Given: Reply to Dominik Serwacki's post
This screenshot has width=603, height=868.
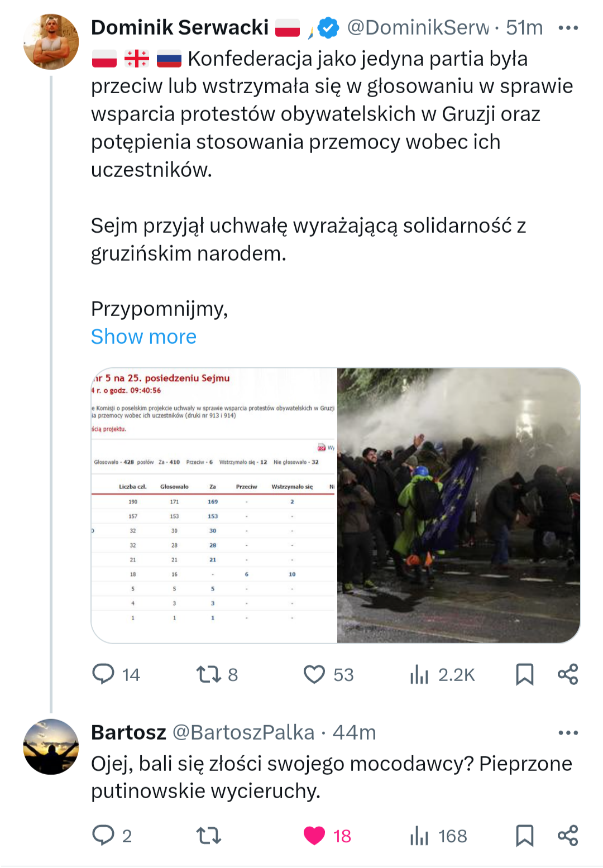Looking at the screenshot, I should (104, 674).
